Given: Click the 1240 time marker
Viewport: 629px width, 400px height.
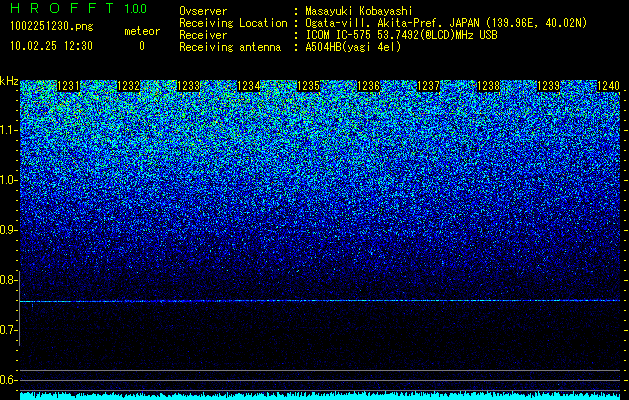Looking at the screenshot, I should (609, 86).
